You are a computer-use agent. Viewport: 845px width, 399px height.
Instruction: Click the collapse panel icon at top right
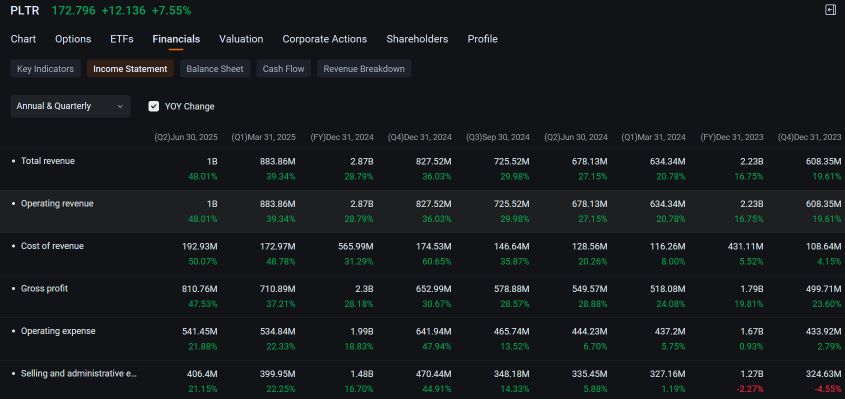[830, 10]
